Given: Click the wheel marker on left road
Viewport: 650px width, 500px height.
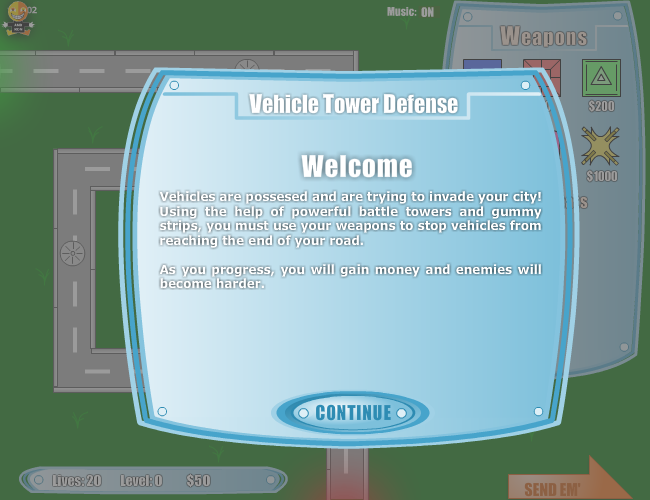Looking at the screenshot, I should click(73, 253).
